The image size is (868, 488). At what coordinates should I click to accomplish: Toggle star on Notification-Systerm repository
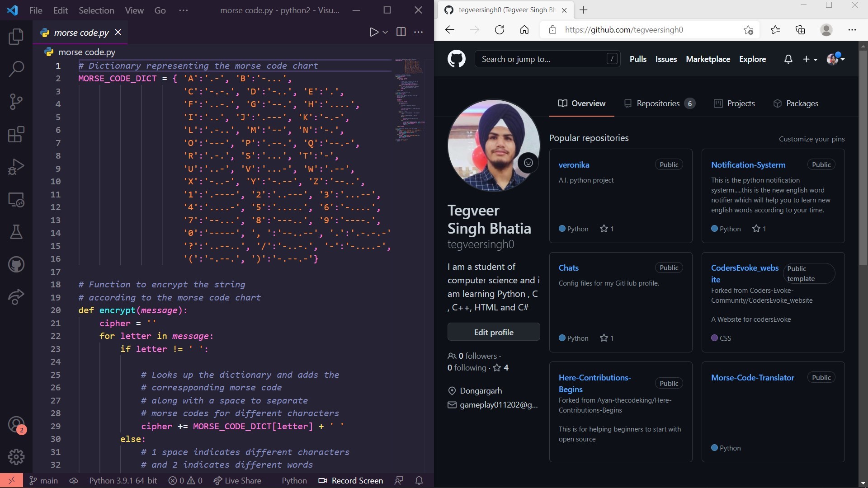tap(756, 229)
